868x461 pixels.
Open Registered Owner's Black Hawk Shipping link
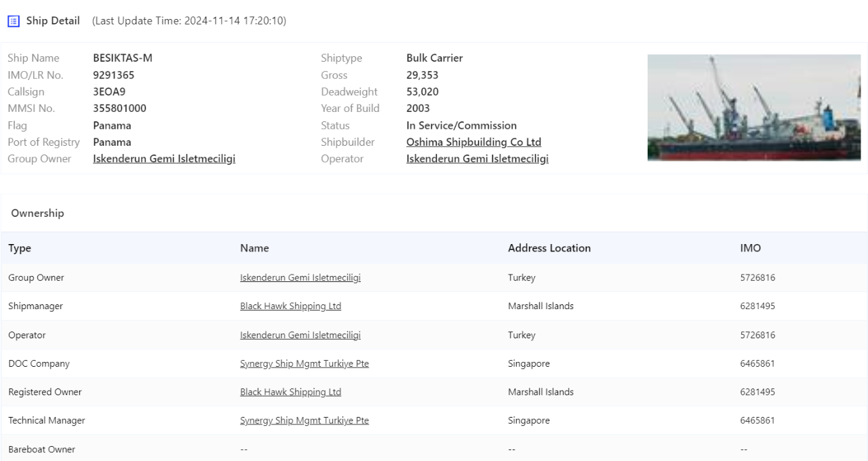(x=290, y=392)
